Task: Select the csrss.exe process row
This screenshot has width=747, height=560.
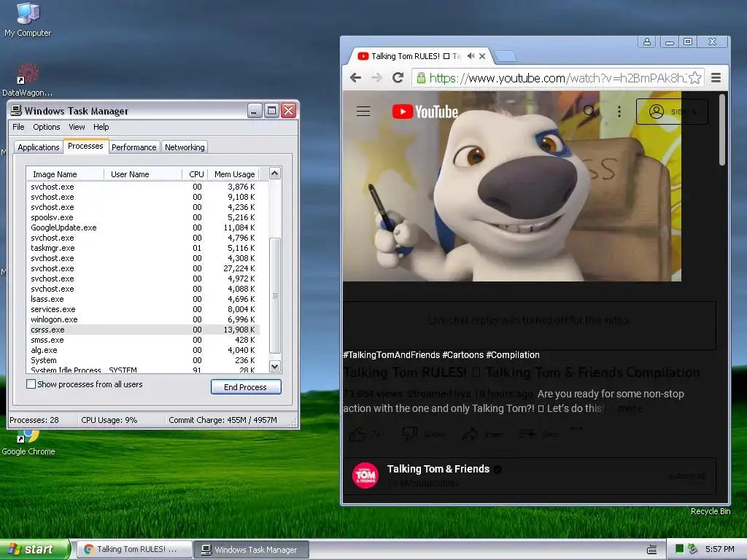Action: pos(143,330)
